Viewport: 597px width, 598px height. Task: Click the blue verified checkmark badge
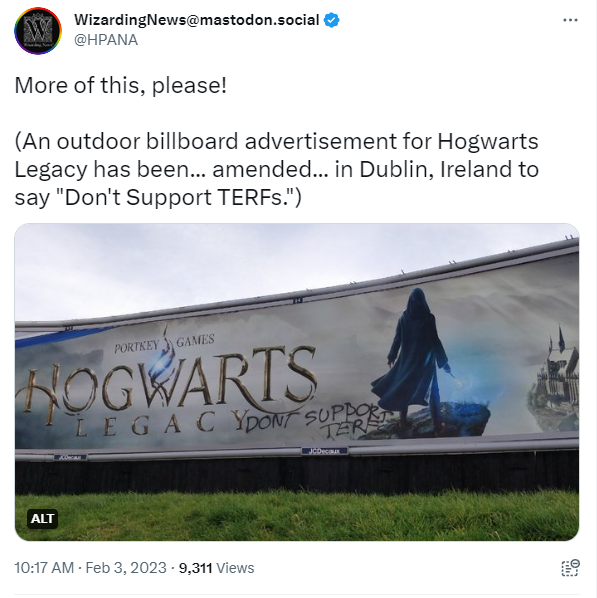point(331,20)
